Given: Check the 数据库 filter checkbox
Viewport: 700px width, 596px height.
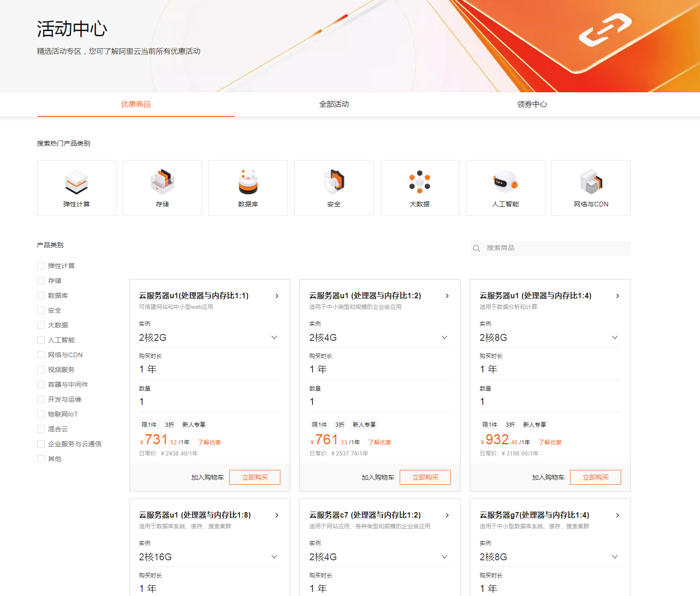Looking at the screenshot, I should click(x=41, y=295).
